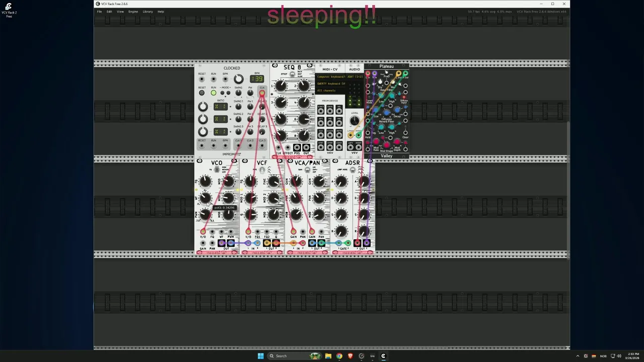Click VCO FQ knob
This screenshot has height=362, width=644.
tap(205, 181)
